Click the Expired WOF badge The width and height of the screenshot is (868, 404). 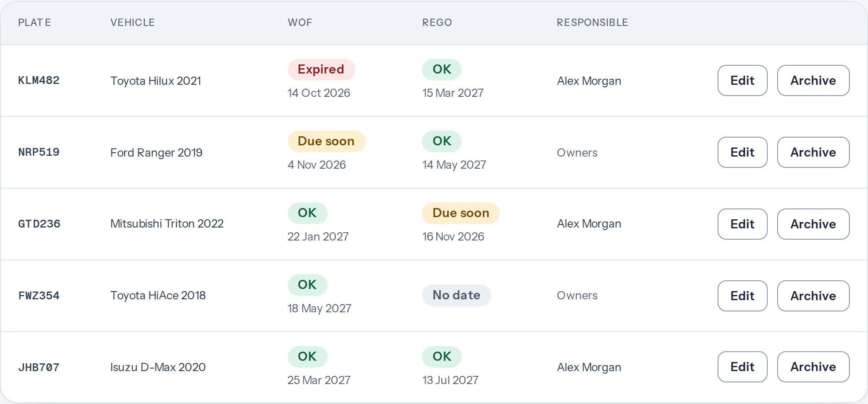click(321, 70)
